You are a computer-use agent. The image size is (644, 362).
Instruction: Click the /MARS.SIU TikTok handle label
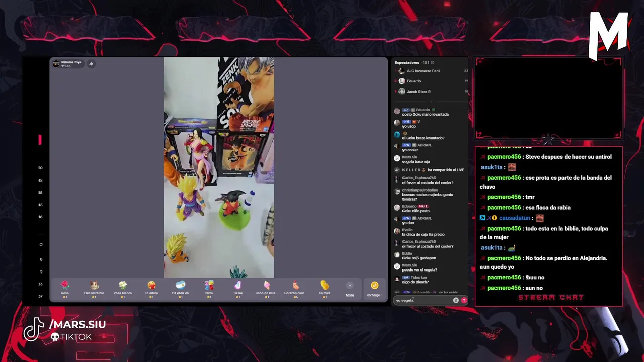(x=77, y=325)
